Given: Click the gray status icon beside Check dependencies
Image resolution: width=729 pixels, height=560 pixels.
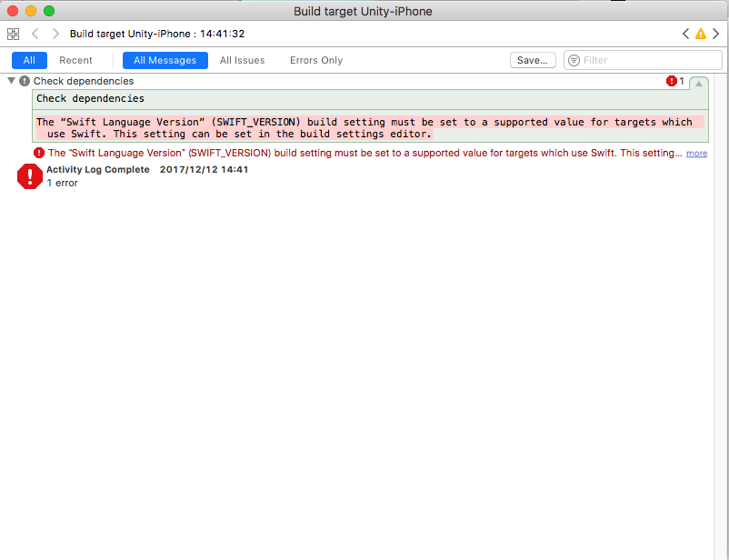Looking at the screenshot, I should (25, 81).
